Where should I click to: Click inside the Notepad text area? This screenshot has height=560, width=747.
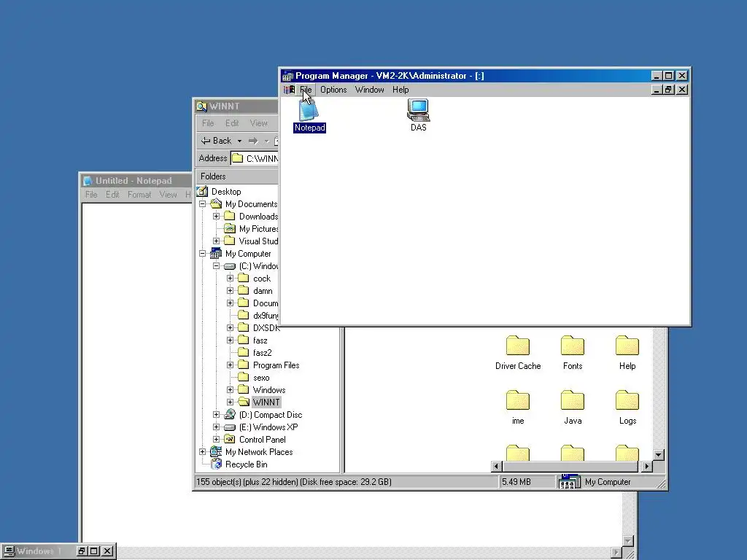coord(136,371)
